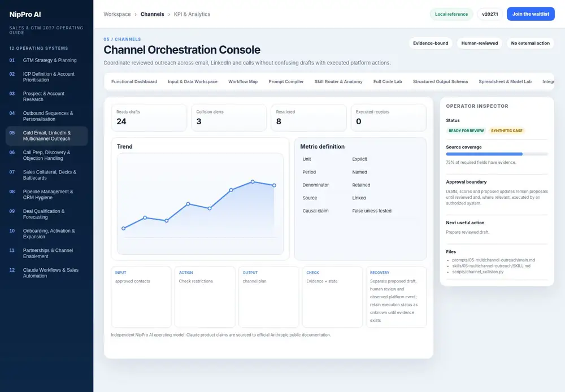Viewport: 565px width, 392px height.
Task: Click the Channel Orchestration Console title
Action: pos(182,50)
